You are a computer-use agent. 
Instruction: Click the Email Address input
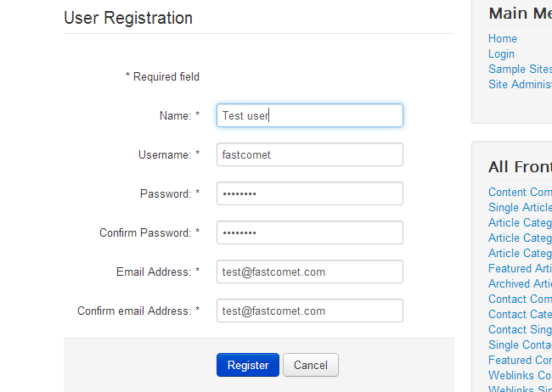click(x=309, y=272)
